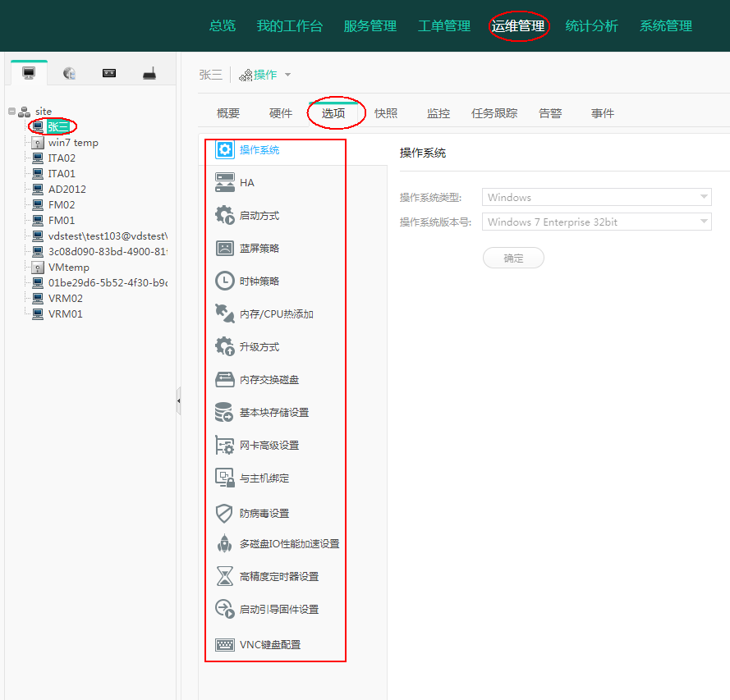Select ITA02 in the VM tree

62,158
